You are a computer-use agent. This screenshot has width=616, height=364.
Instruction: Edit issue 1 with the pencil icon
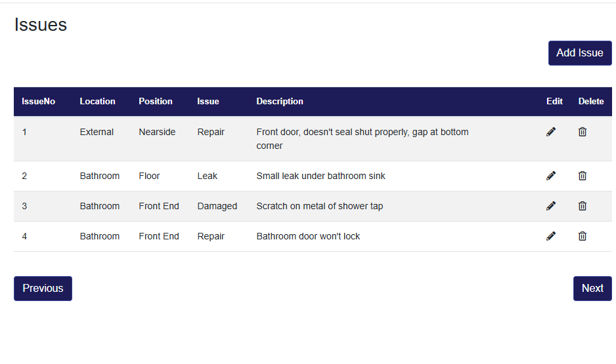click(551, 132)
